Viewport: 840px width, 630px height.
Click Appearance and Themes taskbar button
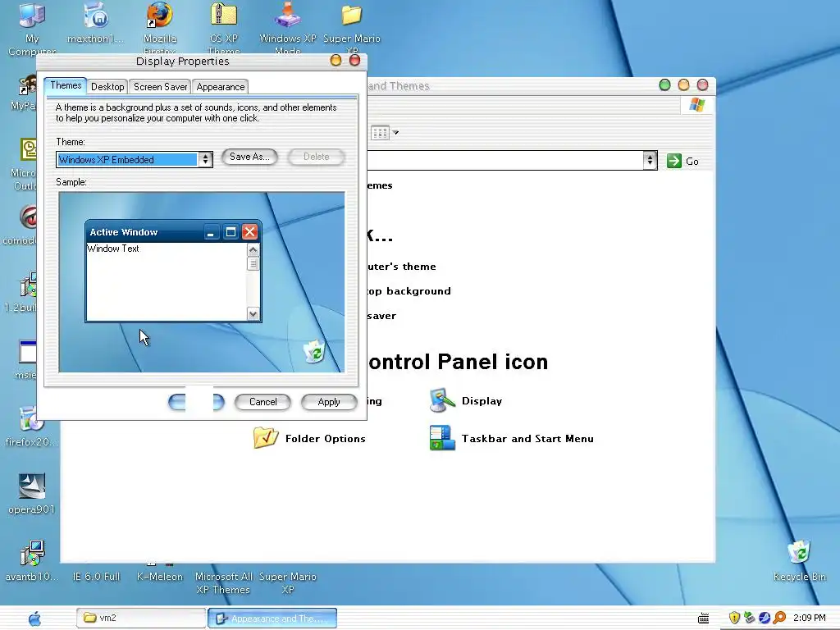coord(272,618)
